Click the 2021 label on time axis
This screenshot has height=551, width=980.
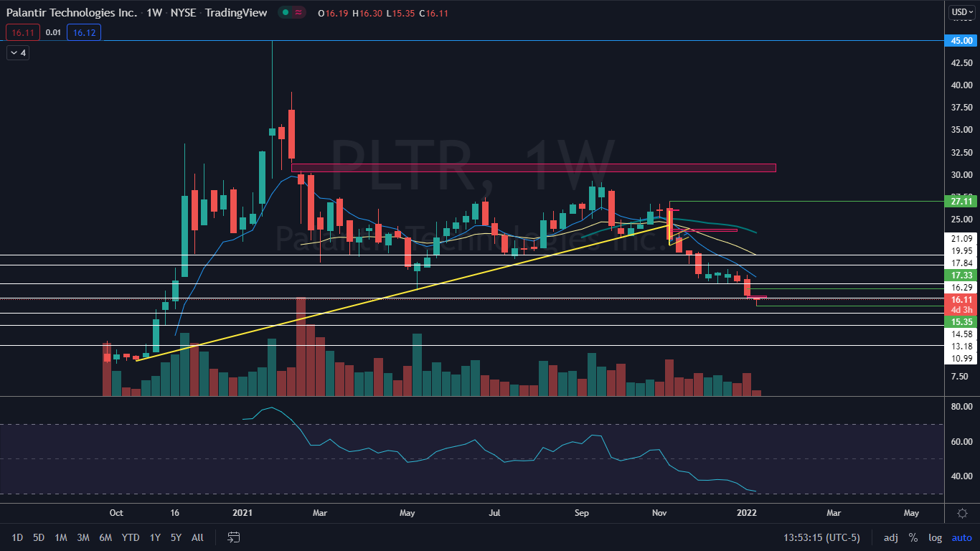click(242, 513)
